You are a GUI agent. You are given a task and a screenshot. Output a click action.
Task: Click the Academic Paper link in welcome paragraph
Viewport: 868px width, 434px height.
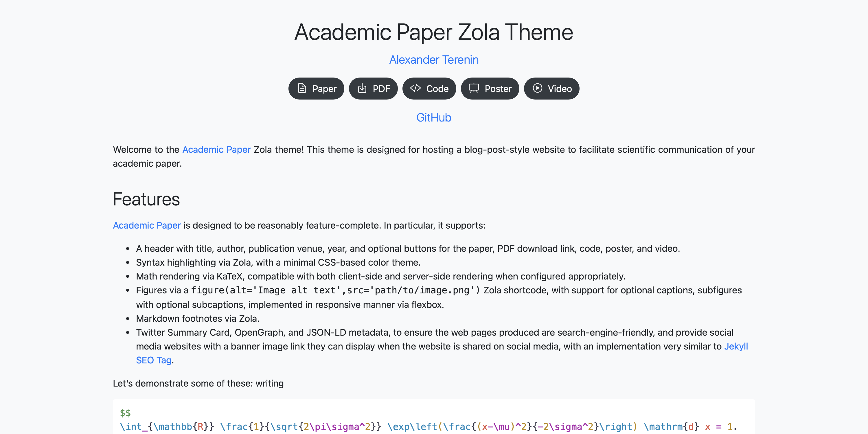216,150
